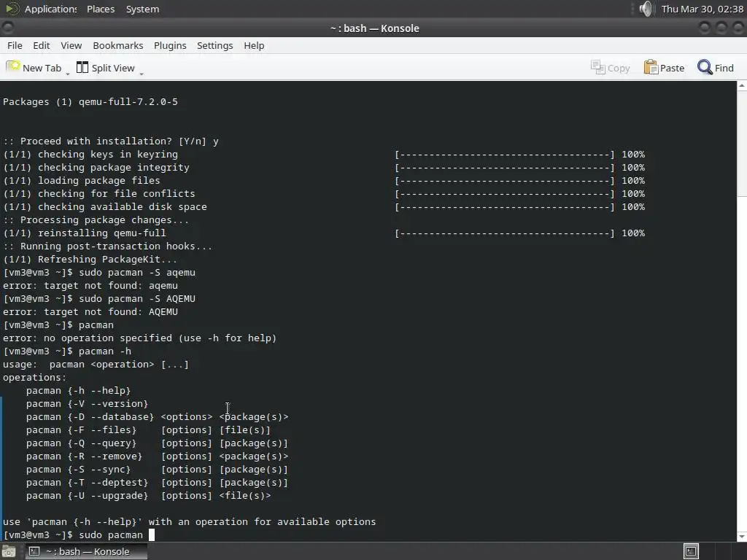Open the Settings menu

pyautogui.click(x=215, y=45)
